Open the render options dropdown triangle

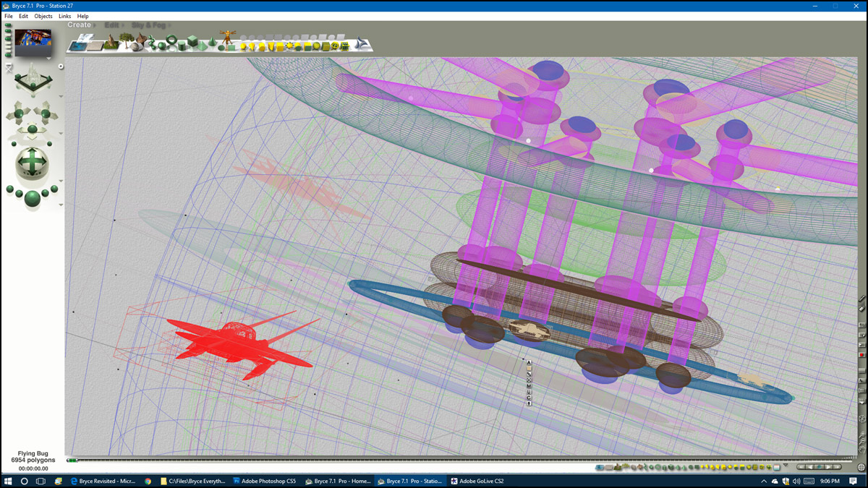click(61, 205)
